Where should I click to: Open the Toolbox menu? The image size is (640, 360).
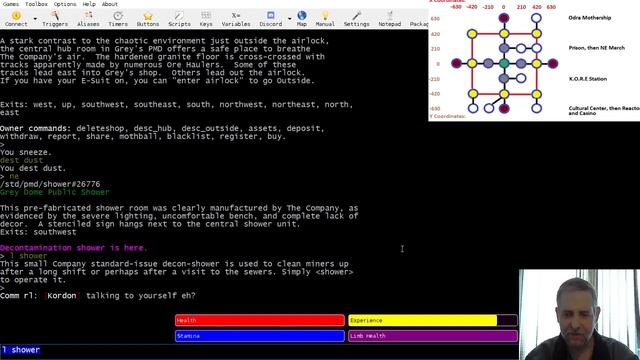[x=36, y=4]
